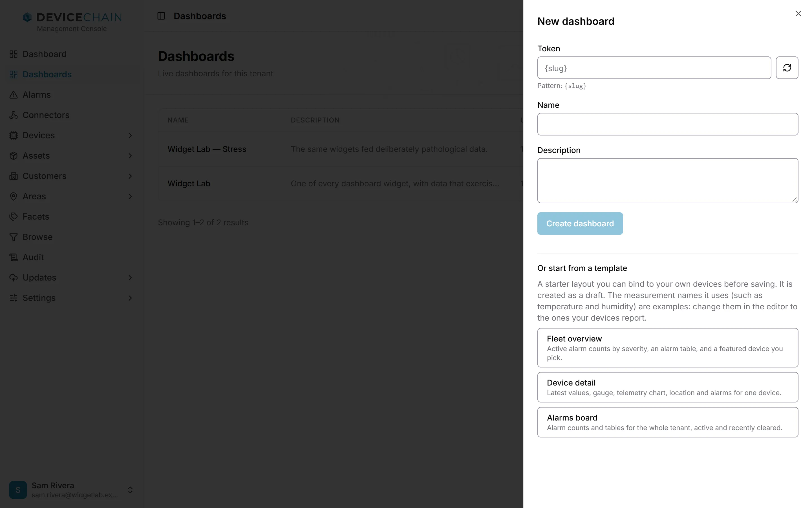Open the user account switcher arrows
This screenshot has width=812, height=508.
point(130,490)
